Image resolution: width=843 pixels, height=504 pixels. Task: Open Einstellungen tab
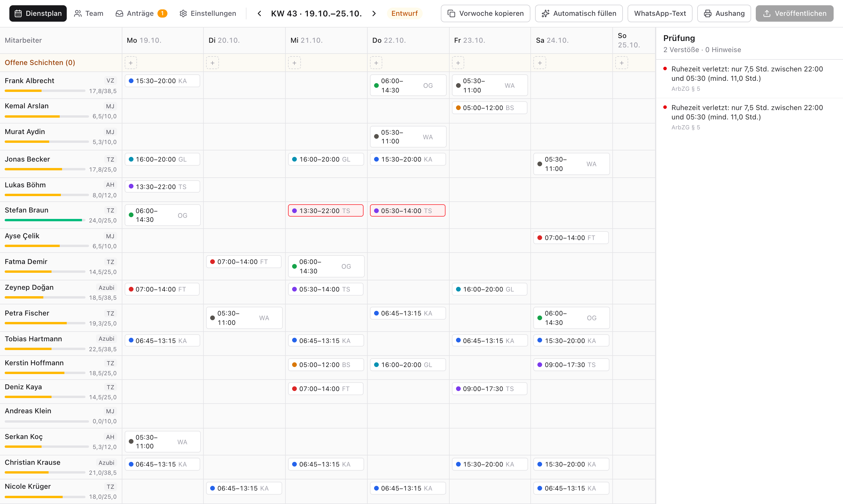208,13
